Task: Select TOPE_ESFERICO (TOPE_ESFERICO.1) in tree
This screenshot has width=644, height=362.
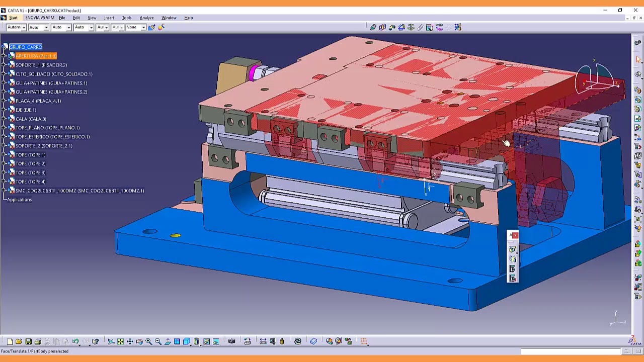Action: click(52, 137)
